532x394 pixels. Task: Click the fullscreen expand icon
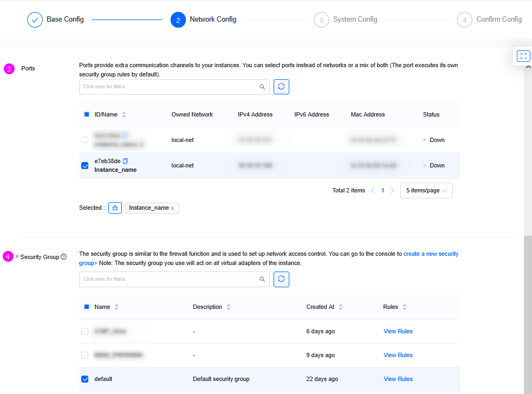click(x=523, y=56)
